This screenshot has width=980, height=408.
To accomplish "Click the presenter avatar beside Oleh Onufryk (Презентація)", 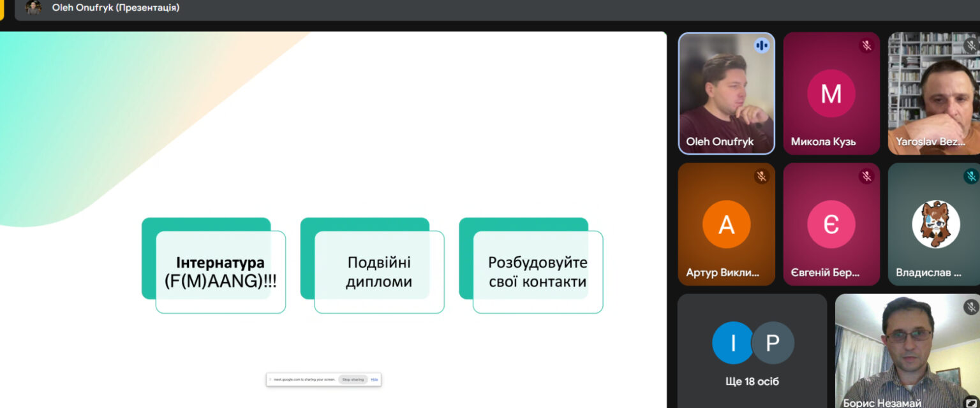I will (33, 8).
